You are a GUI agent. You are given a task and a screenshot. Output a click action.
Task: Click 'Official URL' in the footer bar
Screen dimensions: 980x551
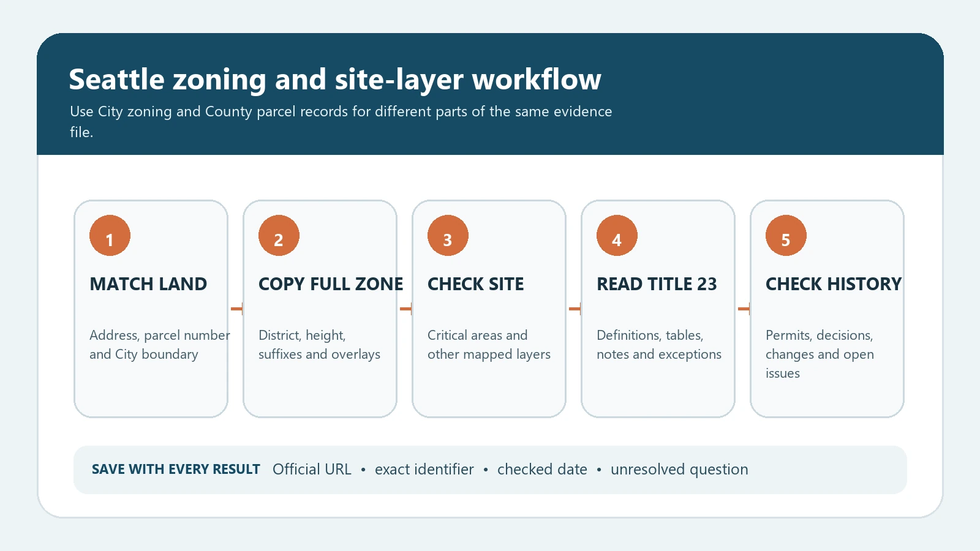312,470
